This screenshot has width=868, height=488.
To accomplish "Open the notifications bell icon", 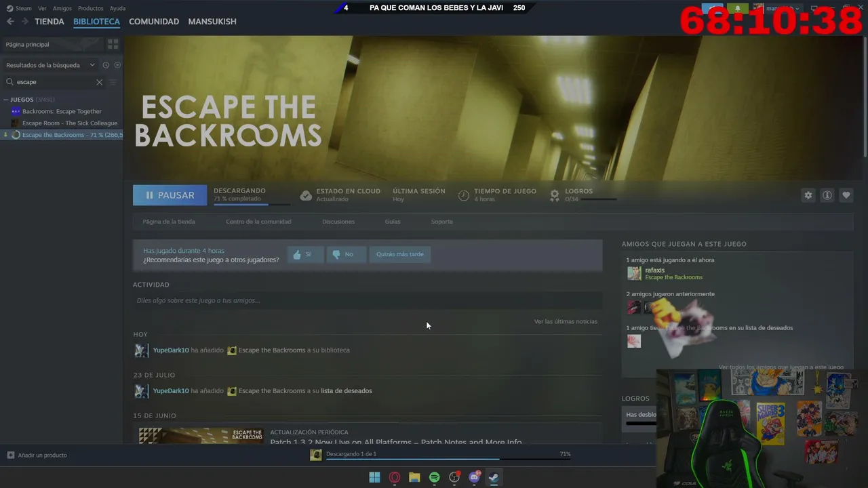I will point(738,9).
